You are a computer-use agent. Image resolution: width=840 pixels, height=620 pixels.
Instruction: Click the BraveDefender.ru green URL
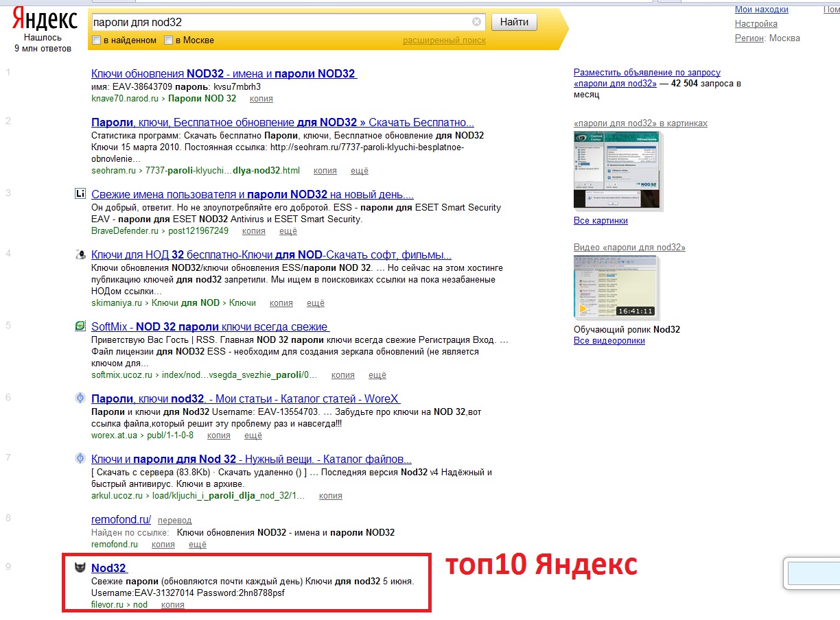click(x=125, y=231)
